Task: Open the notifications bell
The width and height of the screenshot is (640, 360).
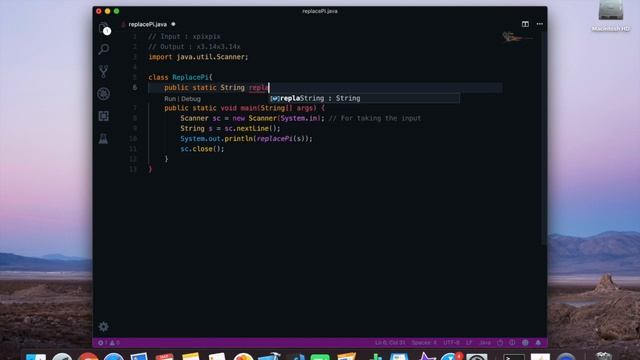Action: coord(538,342)
